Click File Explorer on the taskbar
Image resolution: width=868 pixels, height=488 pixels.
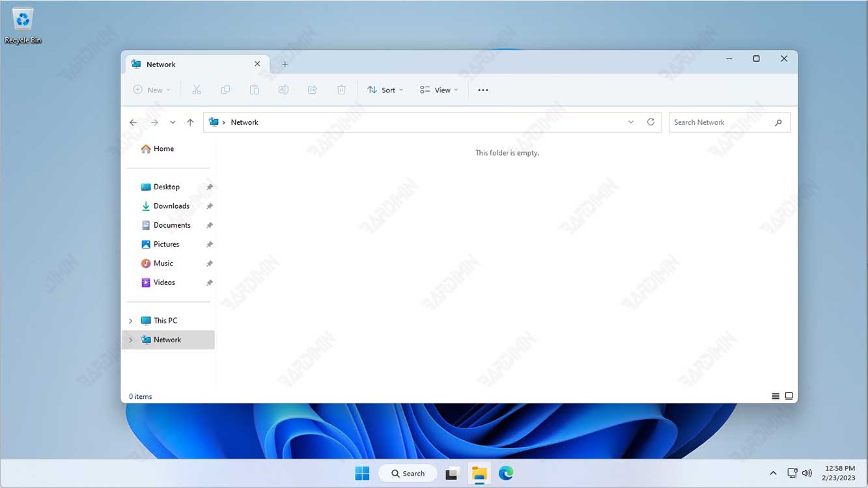(479, 474)
